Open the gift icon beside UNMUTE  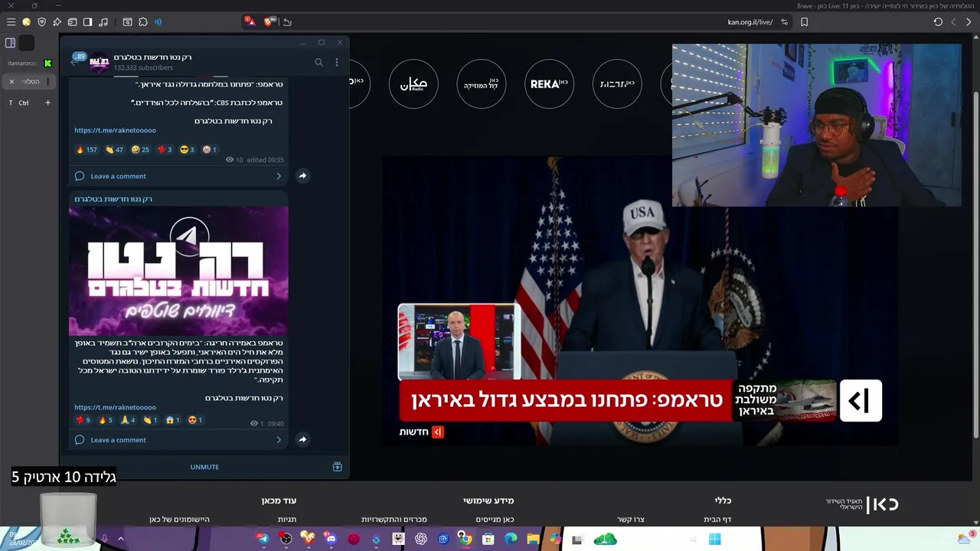(x=337, y=467)
